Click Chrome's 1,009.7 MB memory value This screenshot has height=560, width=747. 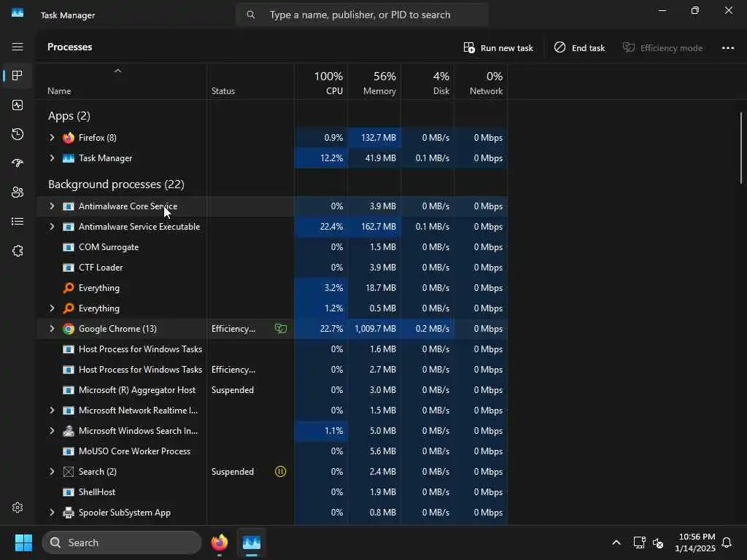(375, 329)
